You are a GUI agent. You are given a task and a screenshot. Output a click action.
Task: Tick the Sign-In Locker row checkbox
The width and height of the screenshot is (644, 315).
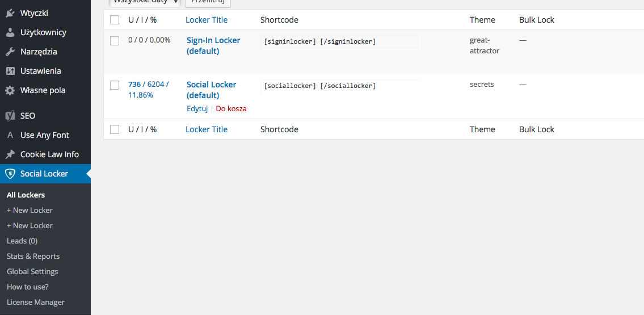pyautogui.click(x=115, y=41)
